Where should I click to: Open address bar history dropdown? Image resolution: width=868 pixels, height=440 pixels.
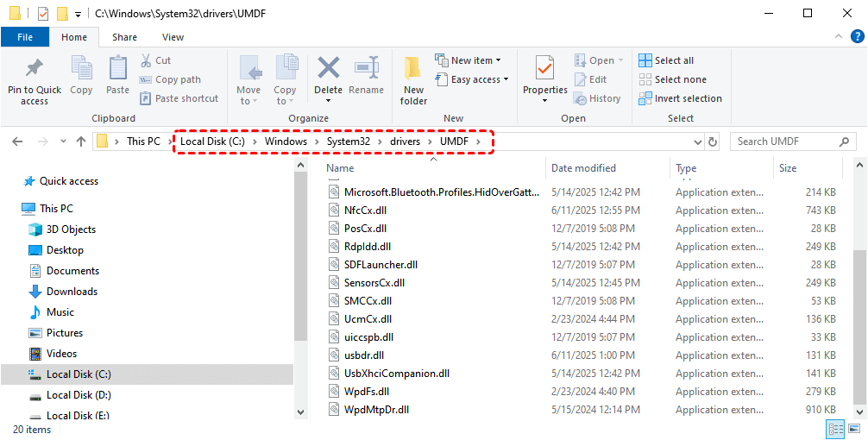698,141
